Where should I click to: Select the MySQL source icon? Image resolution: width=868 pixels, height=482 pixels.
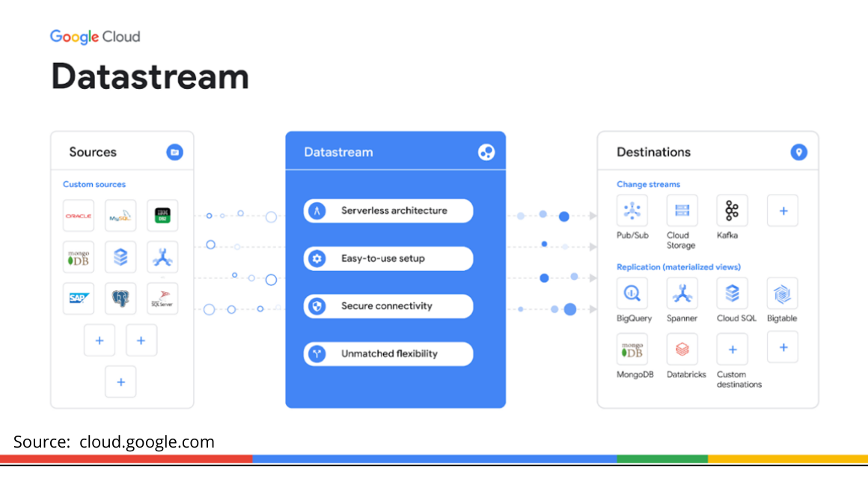(120, 216)
